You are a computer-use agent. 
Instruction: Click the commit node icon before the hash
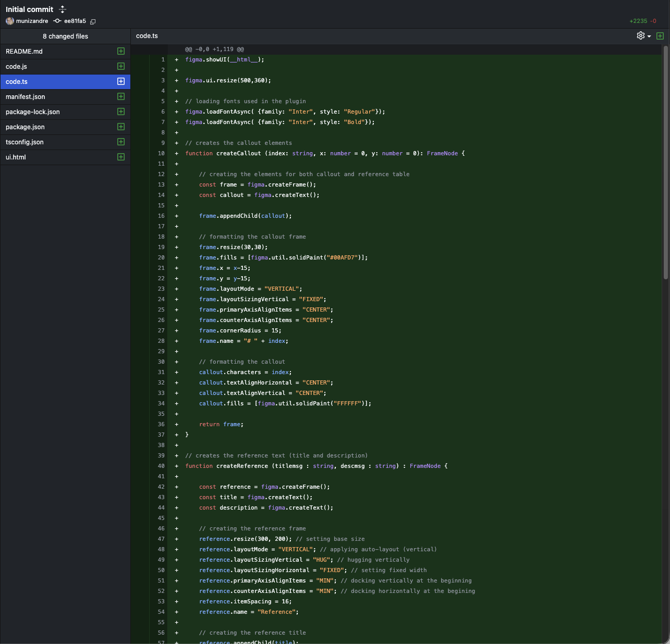click(57, 21)
